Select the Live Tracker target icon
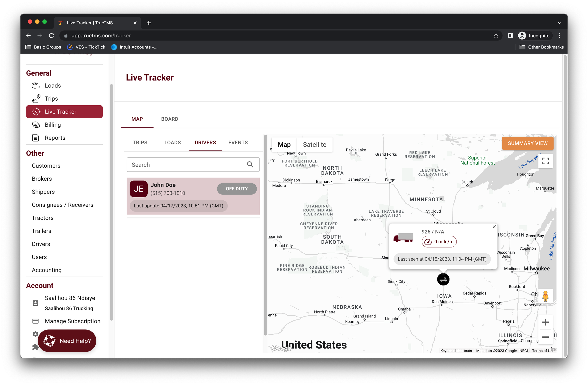The width and height of the screenshot is (588, 385). pos(36,112)
